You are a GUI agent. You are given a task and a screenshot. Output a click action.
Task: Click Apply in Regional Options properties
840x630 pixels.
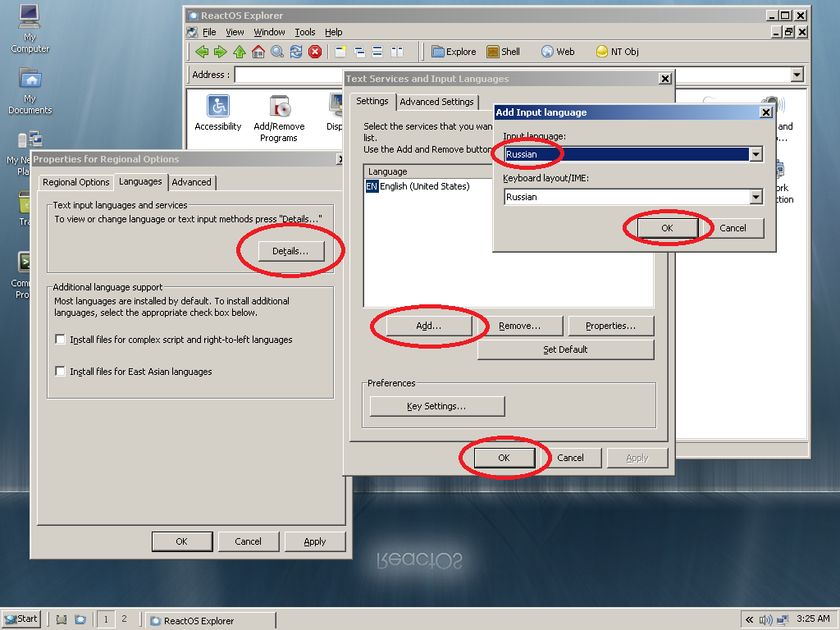coord(315,541)
